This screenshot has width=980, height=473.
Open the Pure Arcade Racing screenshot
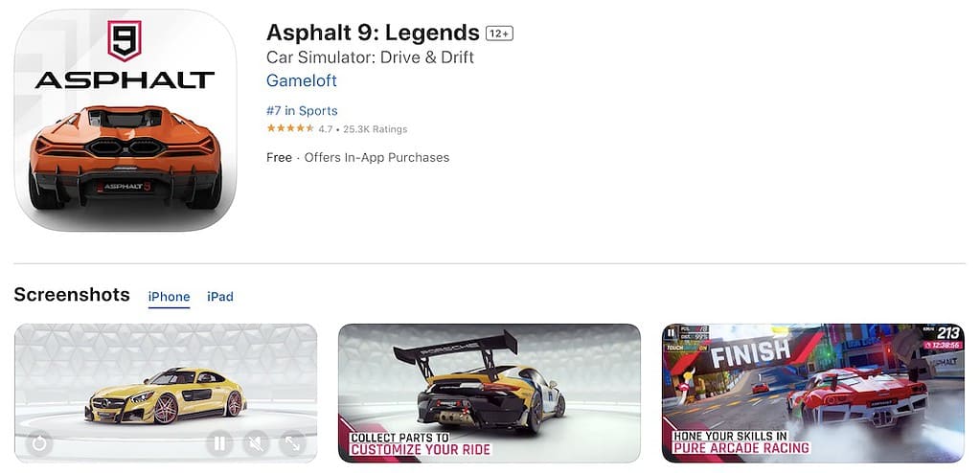point(813,393)
